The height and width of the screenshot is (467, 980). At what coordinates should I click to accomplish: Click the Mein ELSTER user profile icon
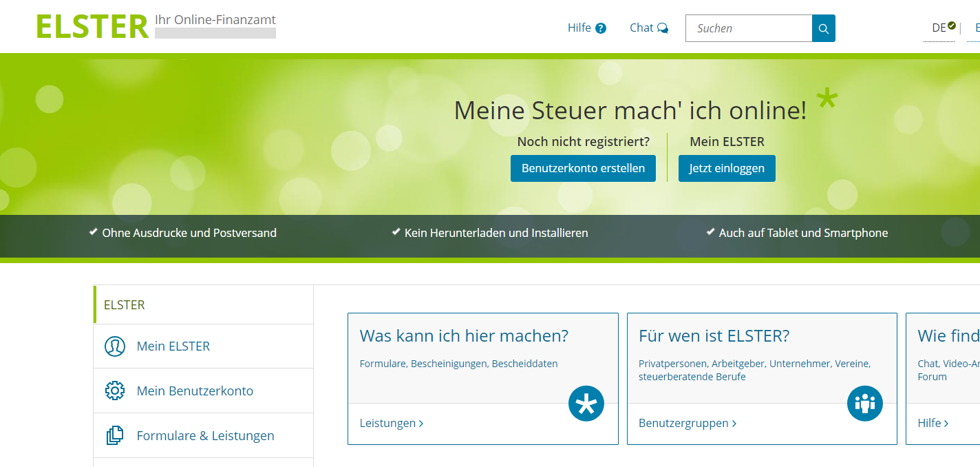pyautogui.click(x=114, y=346)
